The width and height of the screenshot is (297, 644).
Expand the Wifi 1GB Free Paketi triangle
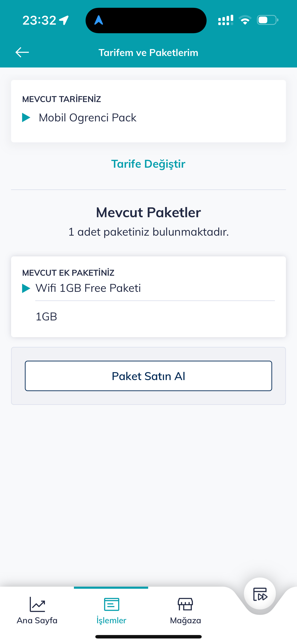click(26, 288)
